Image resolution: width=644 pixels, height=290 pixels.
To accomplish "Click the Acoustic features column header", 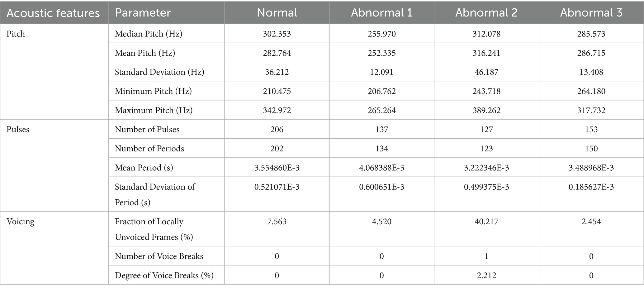I will click(53, 13).
